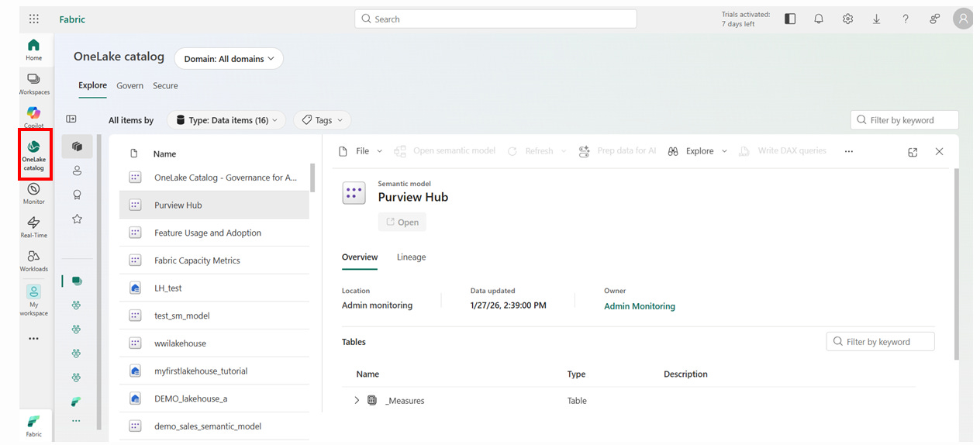Switch to the Secure tab
The image size is (980, 445).
pyautogui.click(x=165, y=86)
